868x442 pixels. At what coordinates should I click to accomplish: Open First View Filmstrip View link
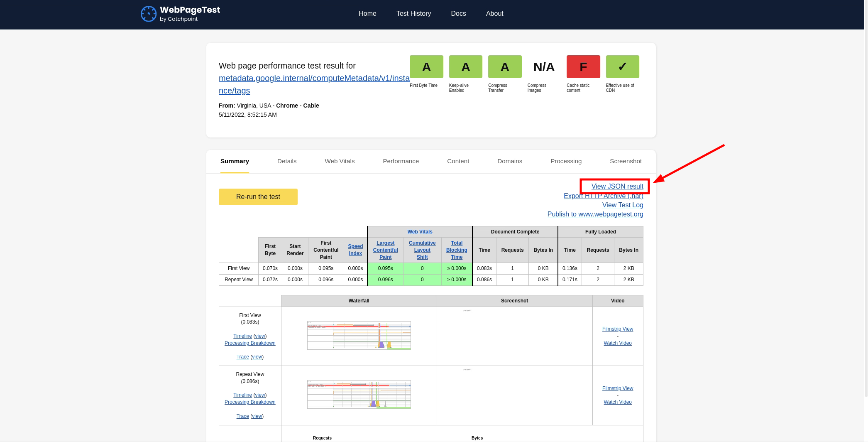pyautogui.click(x=617, y=329)
